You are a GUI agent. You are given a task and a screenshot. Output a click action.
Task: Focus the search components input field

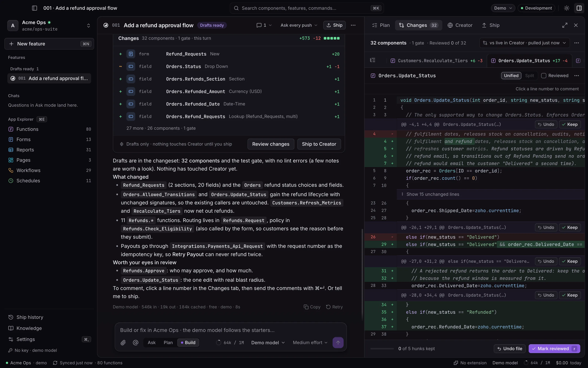(x=307, y=8)
